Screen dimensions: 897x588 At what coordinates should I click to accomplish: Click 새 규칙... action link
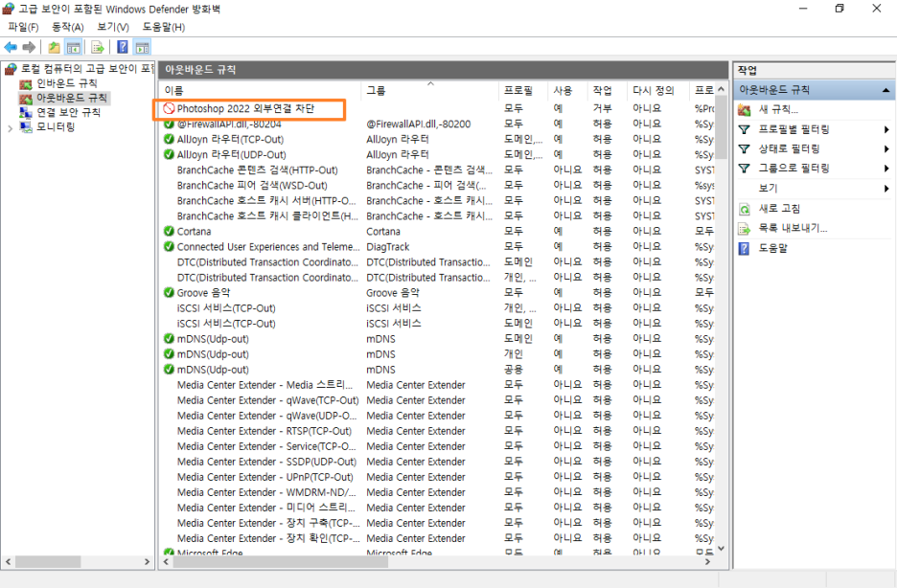[x=778, y=110]
